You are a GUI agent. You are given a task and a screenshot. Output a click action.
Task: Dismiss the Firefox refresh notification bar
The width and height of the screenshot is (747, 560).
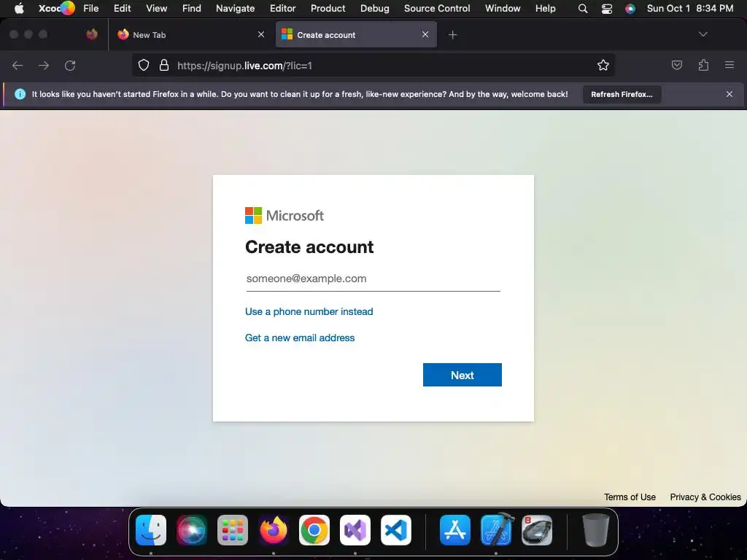[729, 94]
